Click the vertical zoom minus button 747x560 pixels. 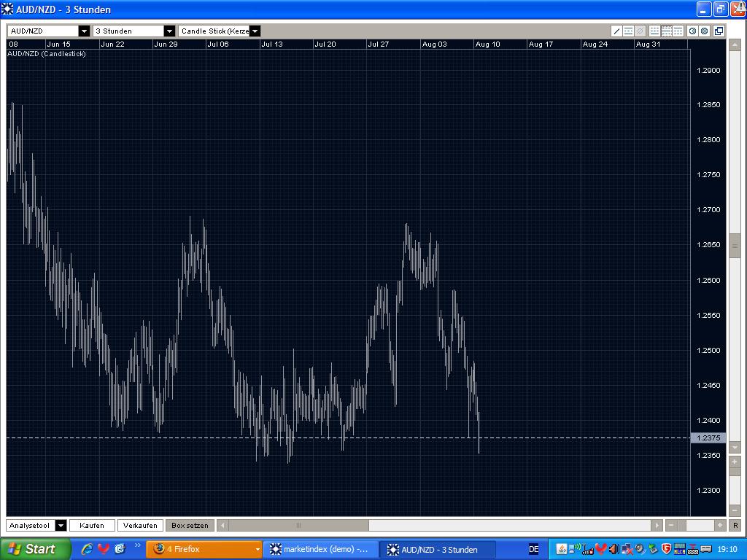point(735,510)
